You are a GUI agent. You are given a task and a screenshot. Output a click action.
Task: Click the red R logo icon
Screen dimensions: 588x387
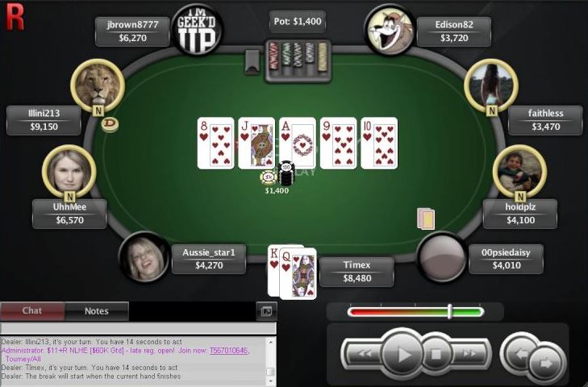pyautogui.click(x=15, y=18)
